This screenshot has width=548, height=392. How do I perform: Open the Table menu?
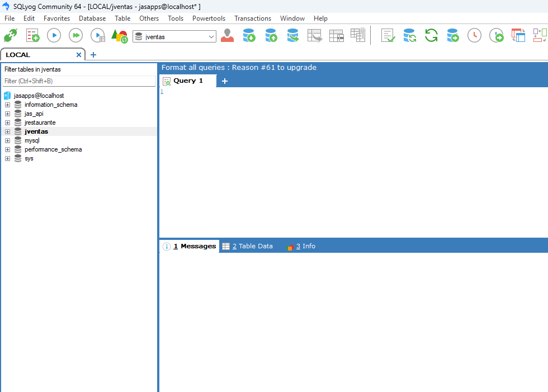click(122, 18)
